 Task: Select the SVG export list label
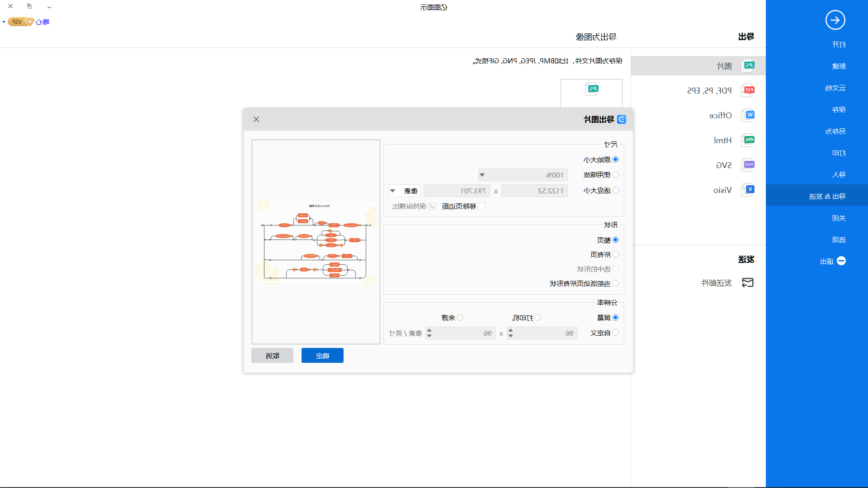(x=724, y=165)
